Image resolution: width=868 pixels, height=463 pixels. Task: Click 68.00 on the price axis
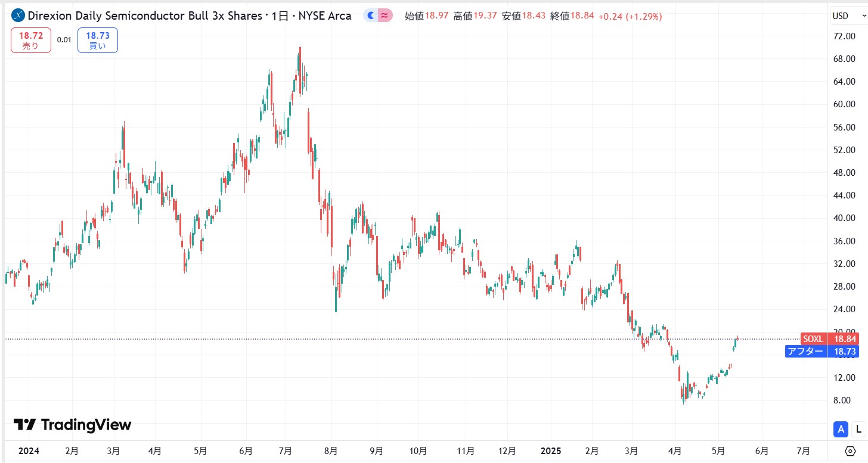845,58
